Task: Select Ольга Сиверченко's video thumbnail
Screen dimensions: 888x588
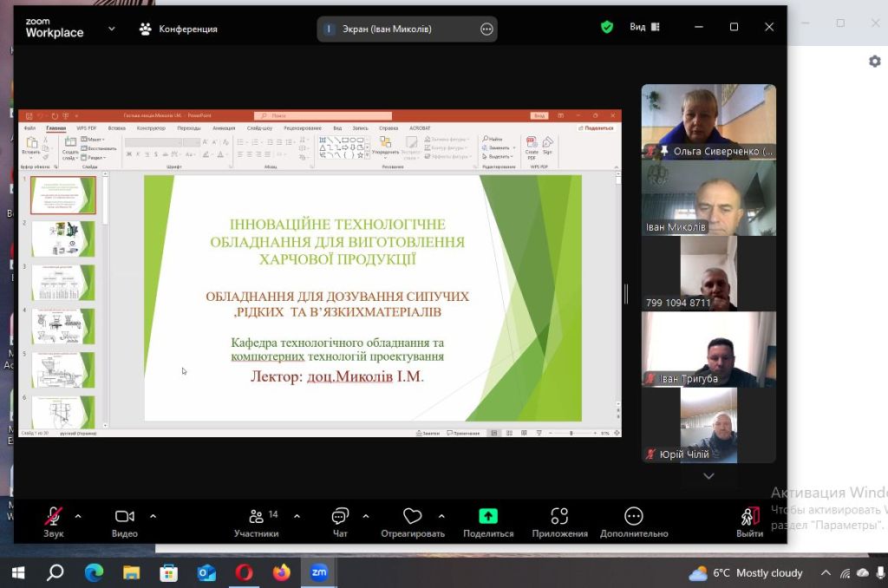Action: (x=708, y=120)
